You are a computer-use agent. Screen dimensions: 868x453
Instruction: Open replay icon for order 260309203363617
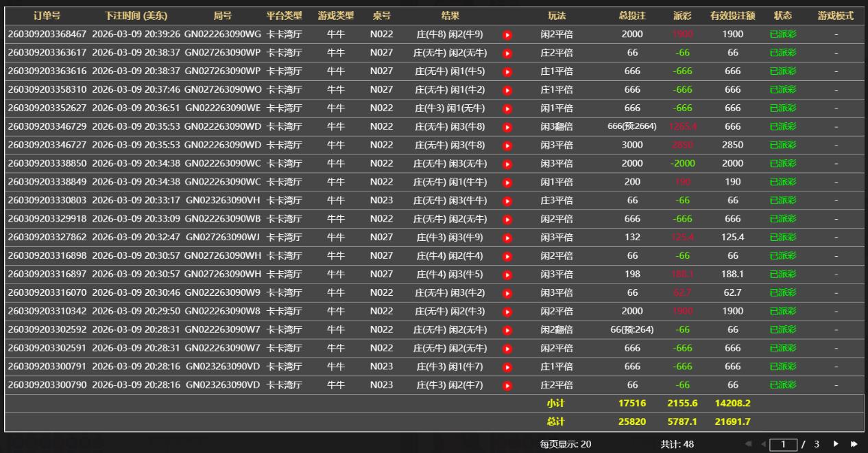(x=507, y=53)
